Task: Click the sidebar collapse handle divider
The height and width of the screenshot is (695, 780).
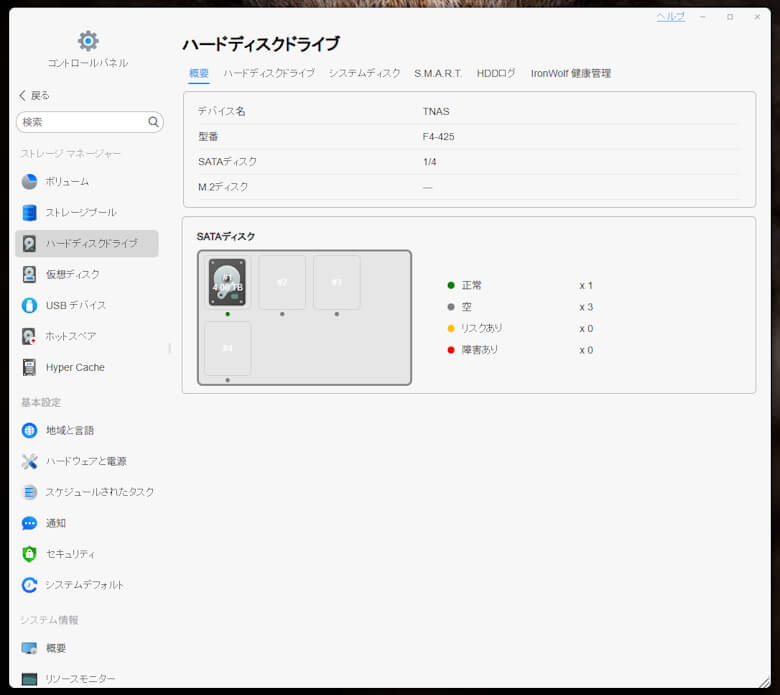Action: (x=169, y=348)
